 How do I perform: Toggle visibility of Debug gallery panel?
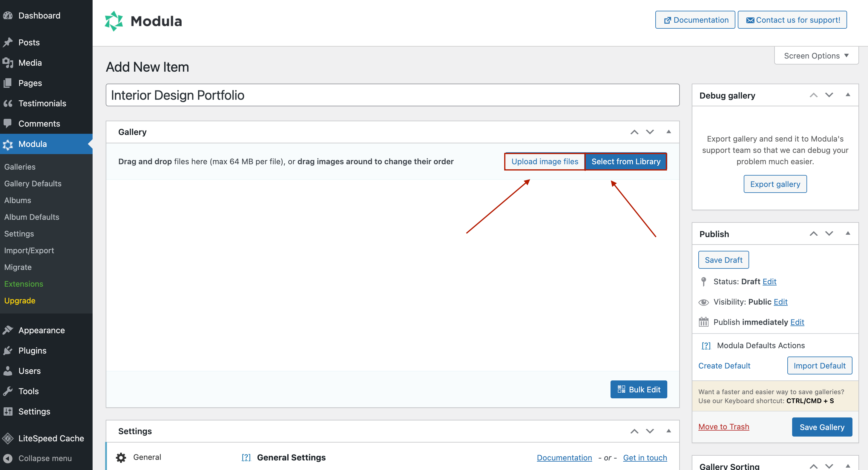[x=846, y=94]
